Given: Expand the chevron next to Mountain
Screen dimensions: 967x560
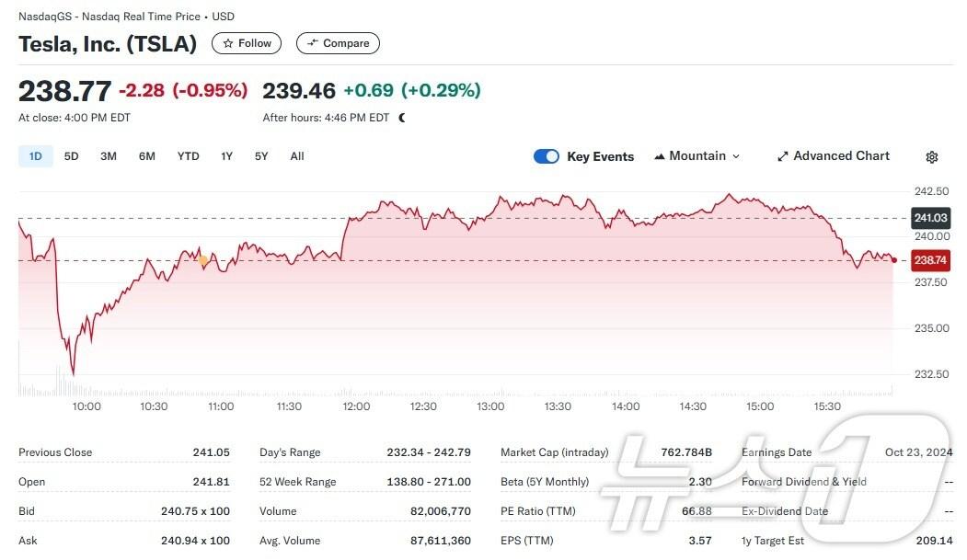Looking at the screenshot, I should 736,156.
